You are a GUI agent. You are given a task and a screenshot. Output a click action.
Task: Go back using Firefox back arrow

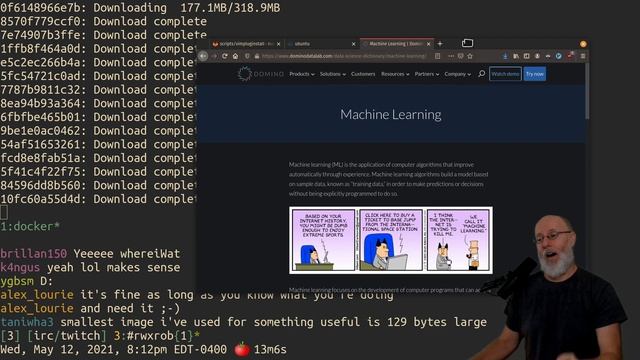pos(203,56)
